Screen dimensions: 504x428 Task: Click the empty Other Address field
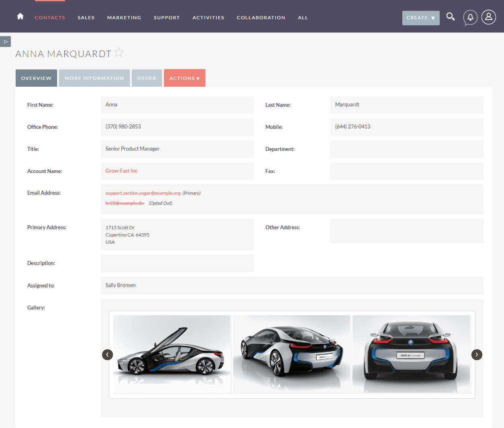[407, 231]
